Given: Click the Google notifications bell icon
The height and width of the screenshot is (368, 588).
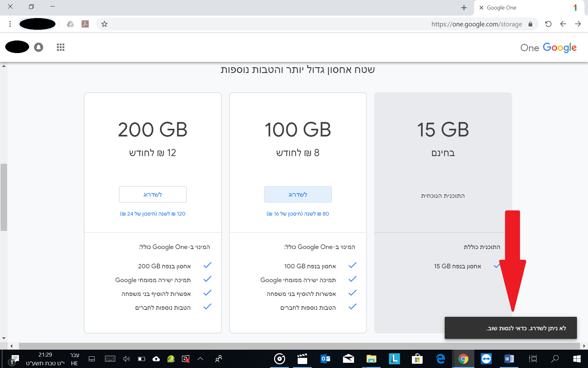Looking at the screenshot, I should click(x=39, y=47).
